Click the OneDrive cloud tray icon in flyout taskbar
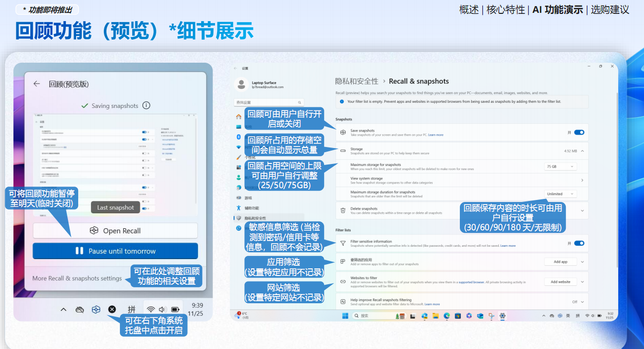The image size is (644, 349). tap(79, 309)
